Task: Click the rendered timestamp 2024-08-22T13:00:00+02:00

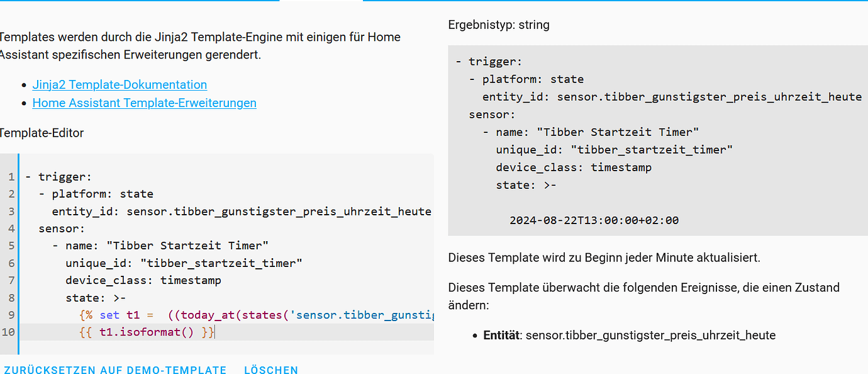Action: [594, 220]
